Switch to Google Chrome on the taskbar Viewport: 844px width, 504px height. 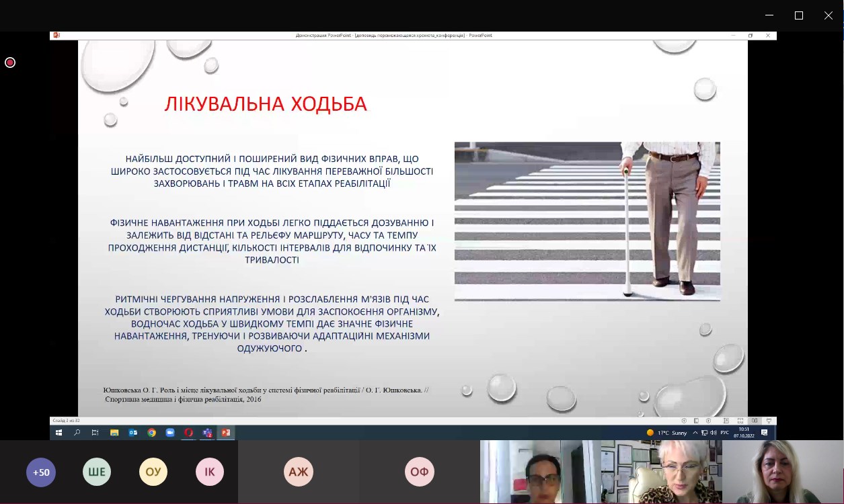tap(152, 433)
